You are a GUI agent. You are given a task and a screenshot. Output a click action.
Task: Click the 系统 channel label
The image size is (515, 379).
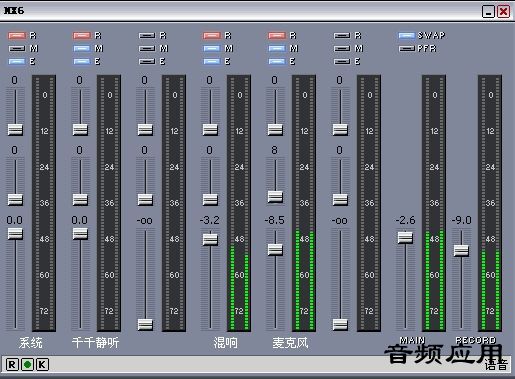pyautogui.click(x=31, y=343)
